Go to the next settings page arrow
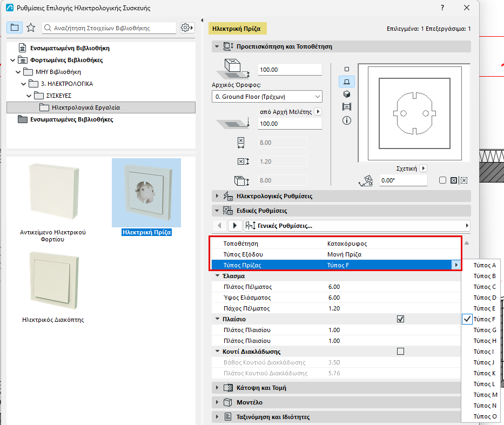This screenshot has width=504, height=425. (x=235, y=226)
